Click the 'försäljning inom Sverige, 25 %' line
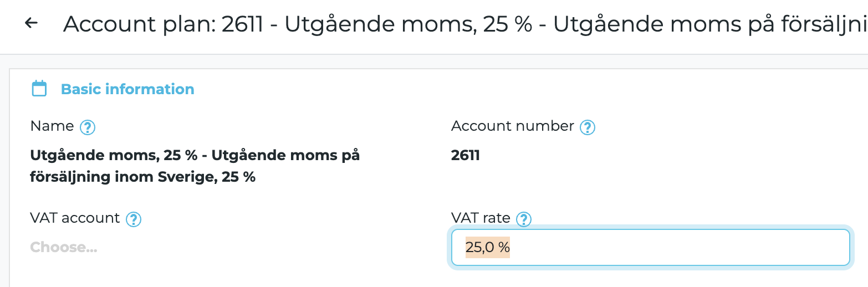Screen dimensions: 868x287 click(x=142, y=178)
